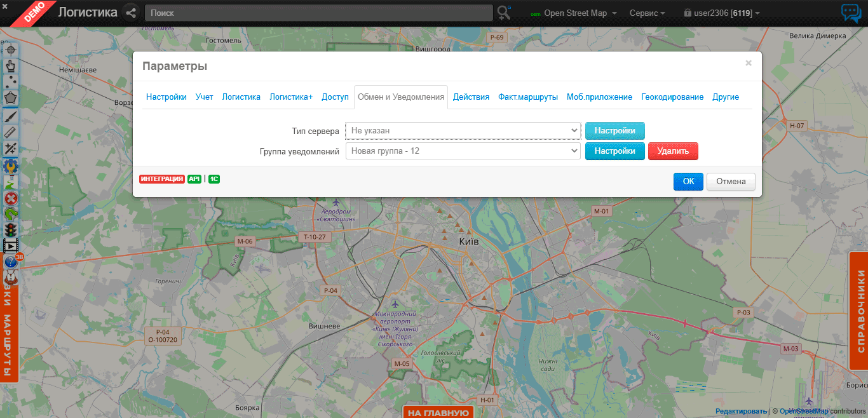Open the Доступ tab in Параметры

click(x=335, y=97)
